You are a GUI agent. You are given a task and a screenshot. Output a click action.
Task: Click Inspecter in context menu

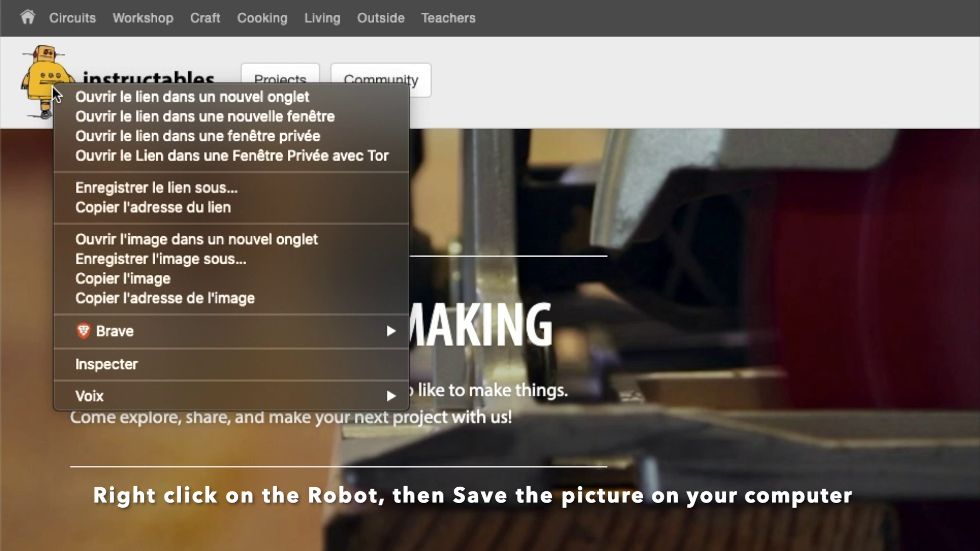pyautogui.click(x=106, y=364)
